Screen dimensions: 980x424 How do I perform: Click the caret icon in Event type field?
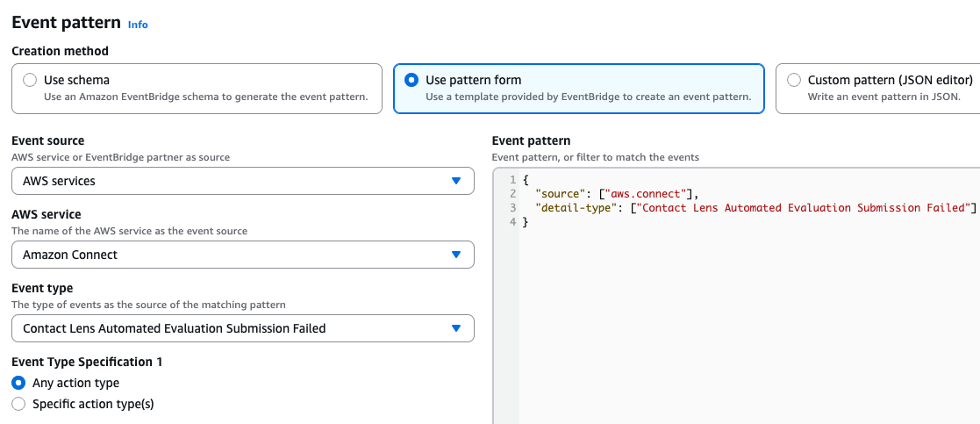[455, 328]
